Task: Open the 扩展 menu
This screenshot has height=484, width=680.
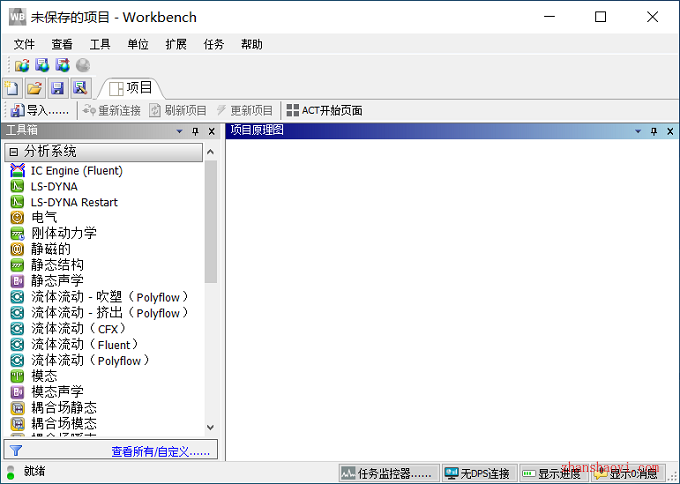Action: click(176, 44)
